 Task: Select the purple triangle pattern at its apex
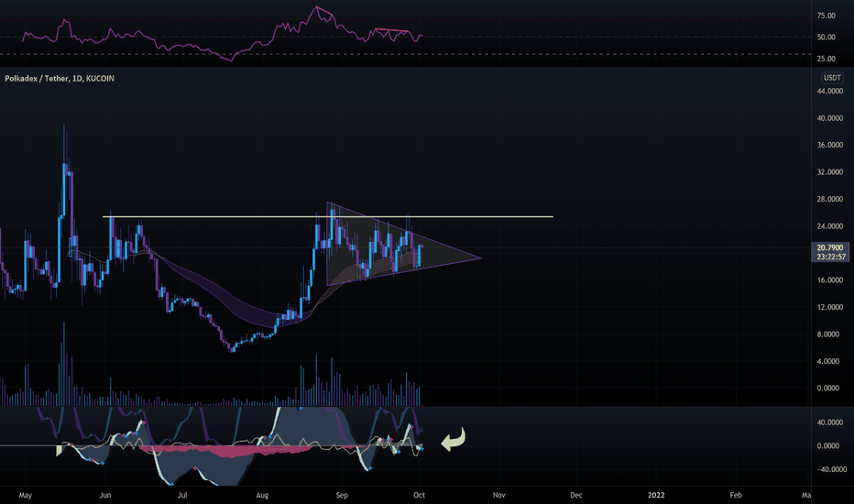479,257
